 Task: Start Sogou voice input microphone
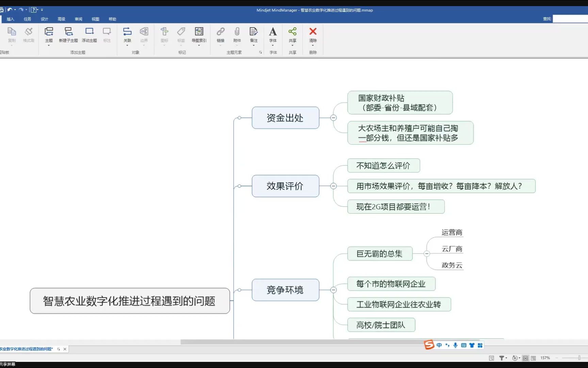(455, 345)
